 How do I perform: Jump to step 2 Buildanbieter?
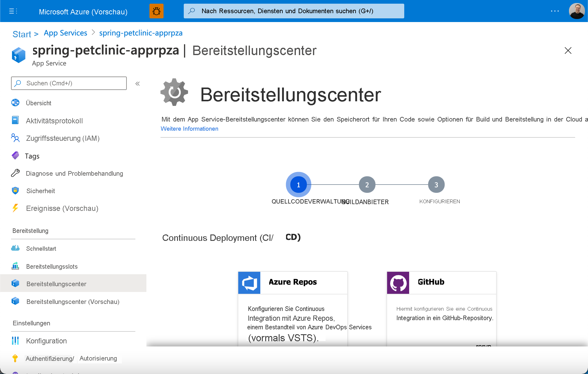coord(367,184)
